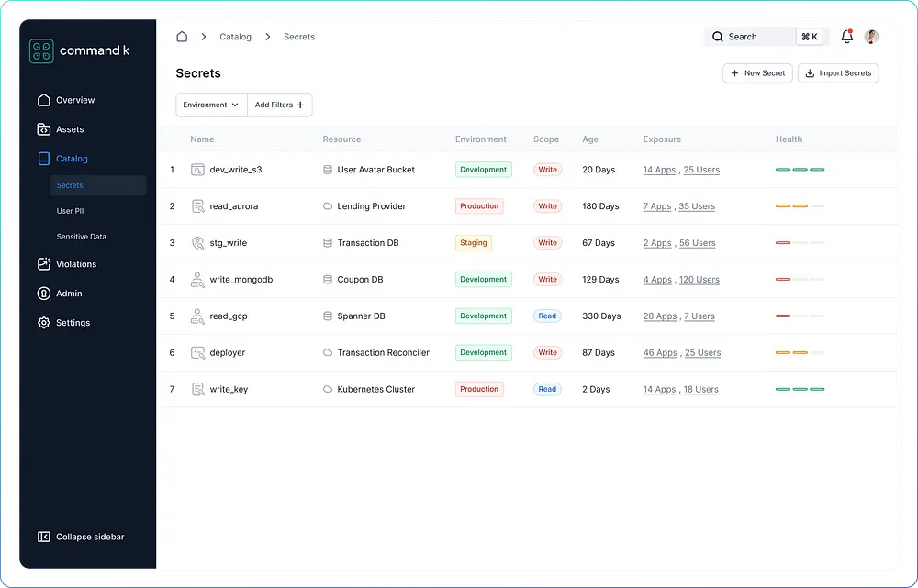Screen dimensions: 918x588
Task: Go to Overview in sidebar
Action: pos(75,100)
